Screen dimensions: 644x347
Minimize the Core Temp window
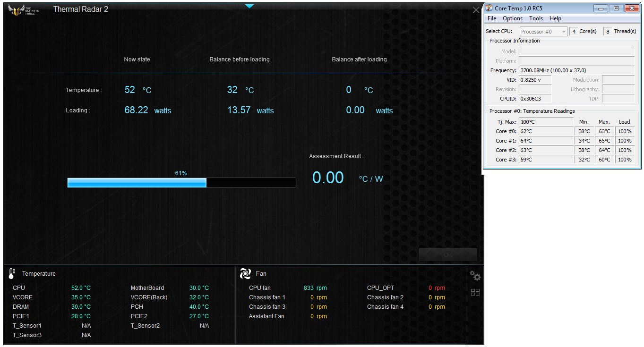(601, 8)
